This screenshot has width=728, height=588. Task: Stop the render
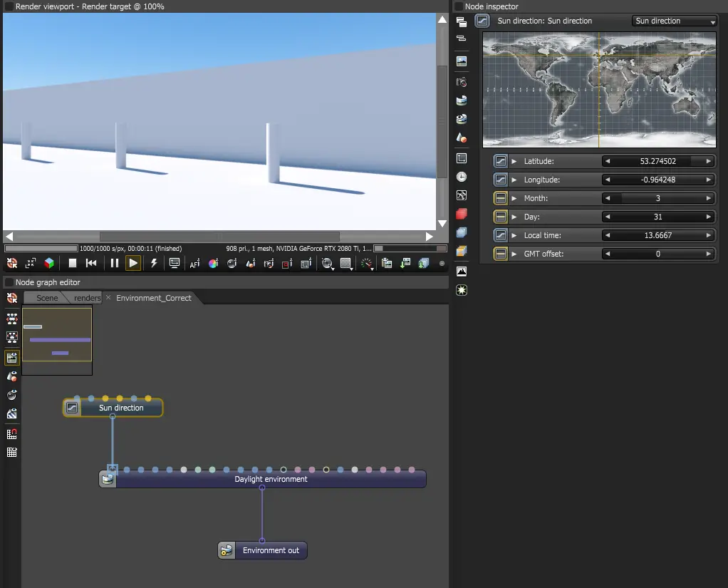pyautogui.click(x=73, y=263)
